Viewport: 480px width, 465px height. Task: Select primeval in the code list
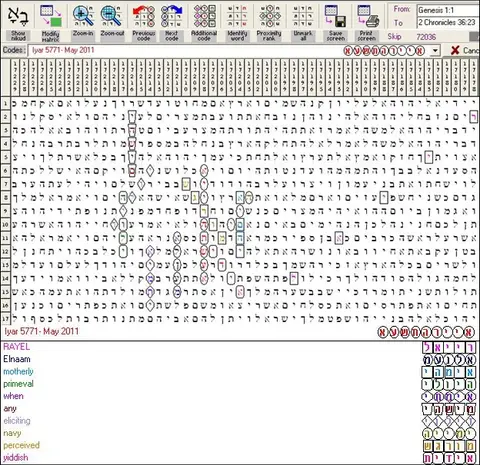pyautogui.click(x=18, y=384)
